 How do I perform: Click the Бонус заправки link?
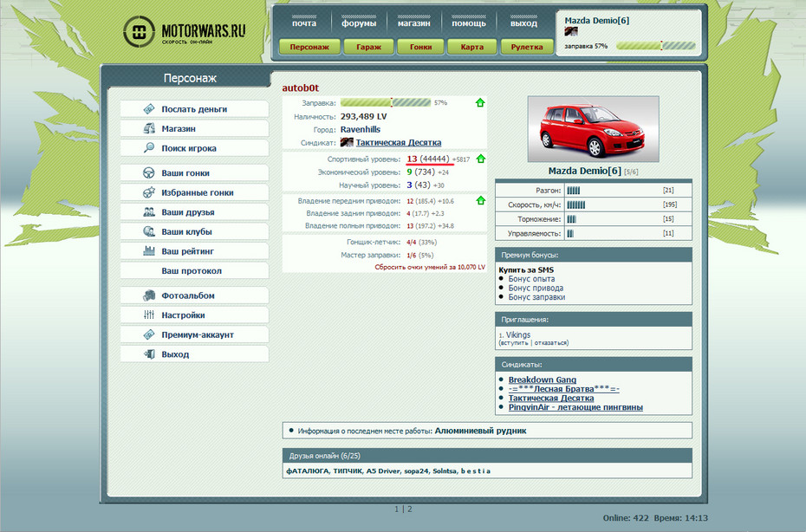[536, 297]
